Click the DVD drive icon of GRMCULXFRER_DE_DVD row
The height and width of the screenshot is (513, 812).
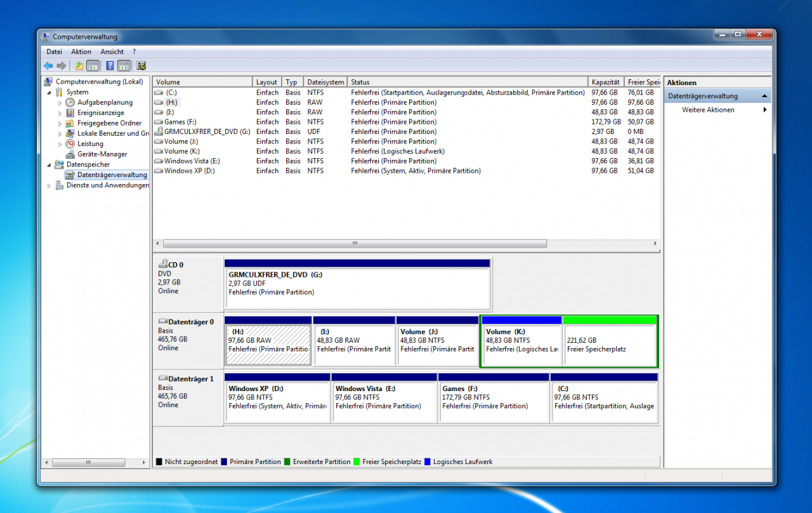tap(159, 131)
